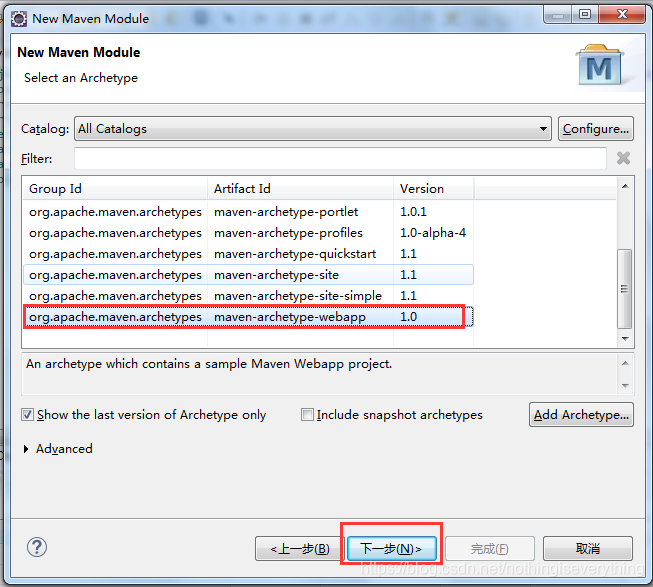Minimize the New Maven Module window
Viewport: 653px width, 587px height.
pos(558,16)
